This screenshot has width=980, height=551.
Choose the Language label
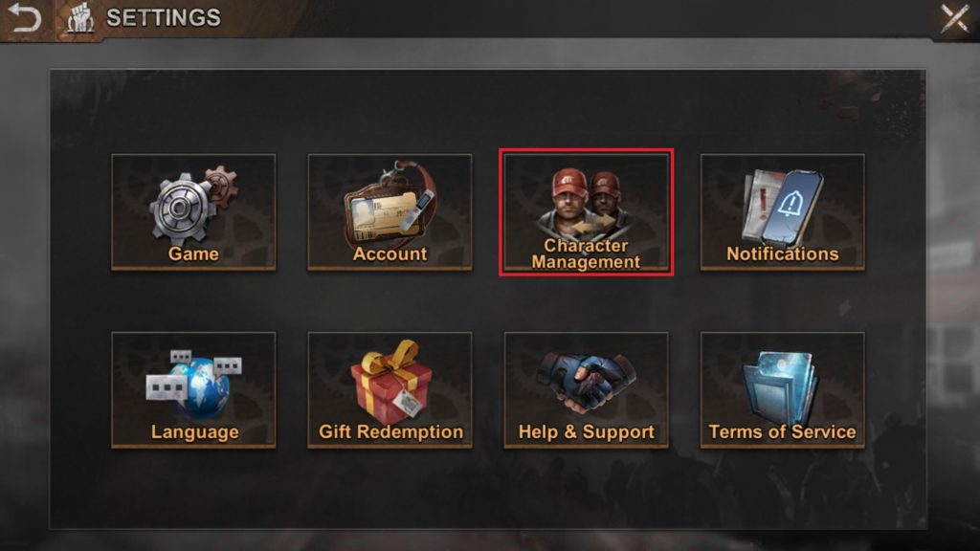click(194, 432)
